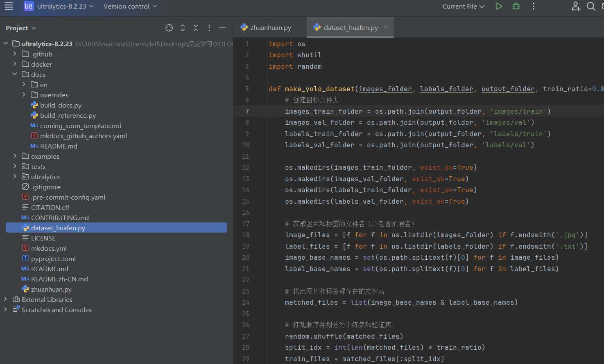Screen dimensions: 604x364
Task: Expand all nodes in Project panel
Action: [x=183, y=28]
